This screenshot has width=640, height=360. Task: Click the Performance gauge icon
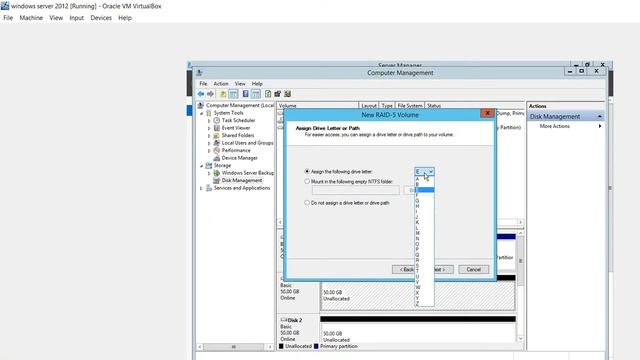[x=217, y=150]
